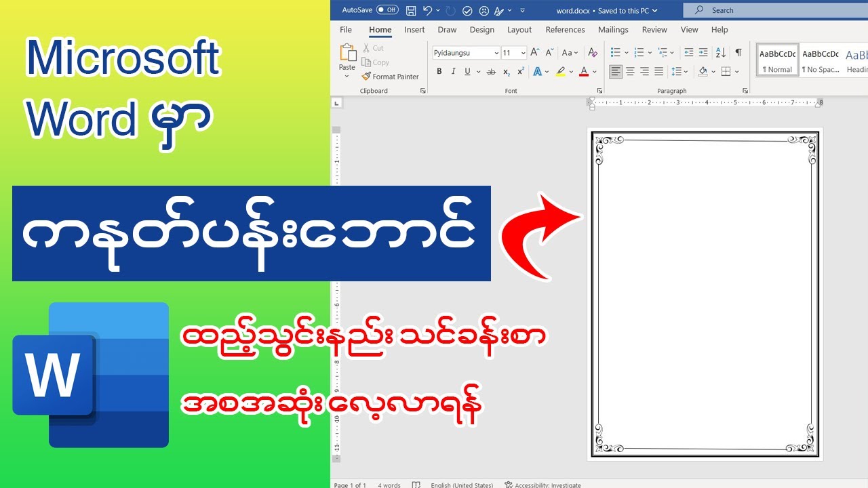
Task: Toggle Show/Hide paragraph marks
Action: pyautogui.click(x=738, y=53)
